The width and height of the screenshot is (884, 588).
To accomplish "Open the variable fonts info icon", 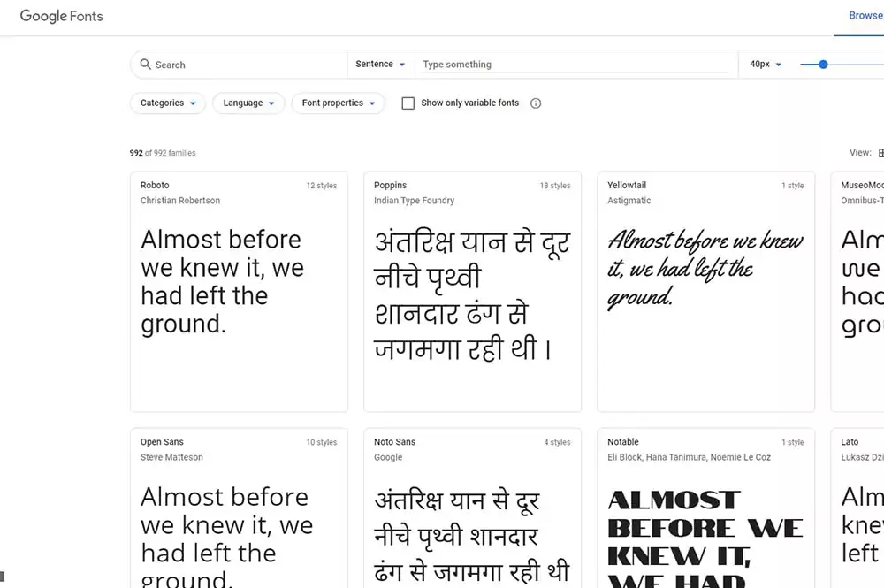I will point(536,103).
